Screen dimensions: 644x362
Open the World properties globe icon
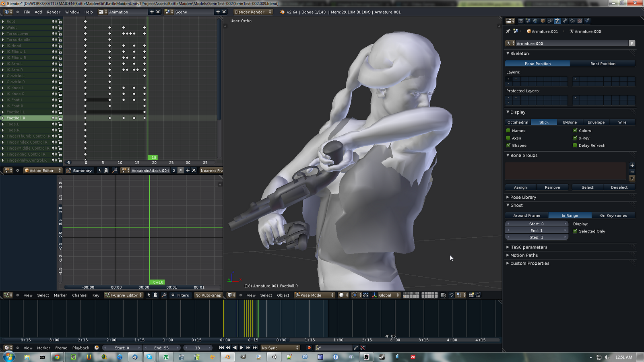point(535,21)
